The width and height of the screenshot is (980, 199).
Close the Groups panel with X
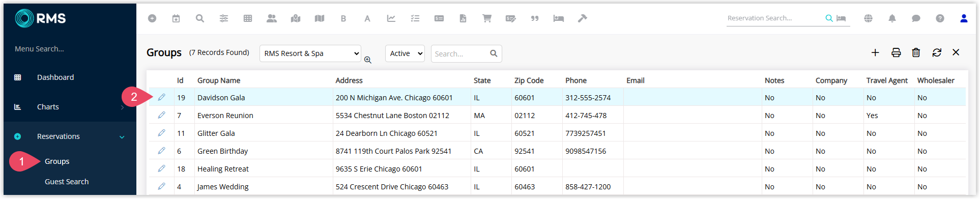(x=956, y=52)
